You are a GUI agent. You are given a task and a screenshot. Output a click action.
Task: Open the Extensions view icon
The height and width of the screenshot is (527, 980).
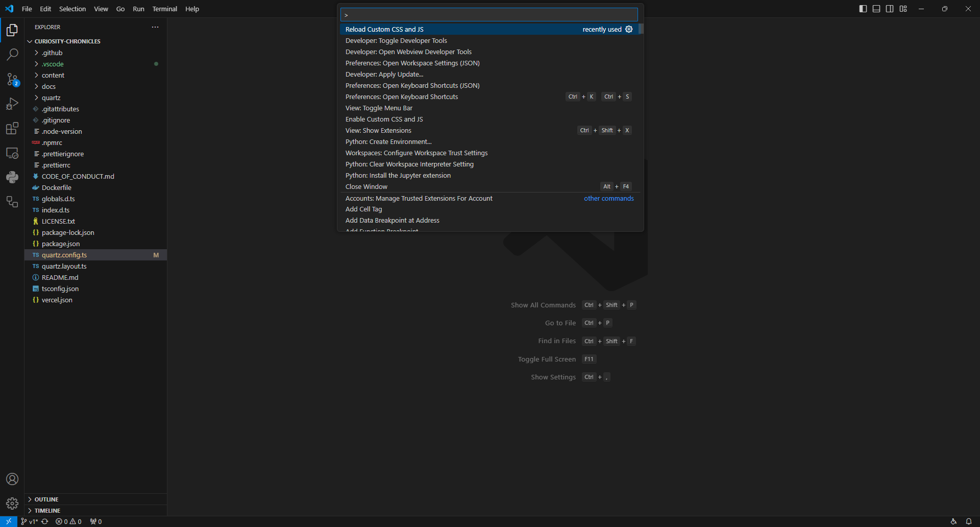[x=12, y=128]
